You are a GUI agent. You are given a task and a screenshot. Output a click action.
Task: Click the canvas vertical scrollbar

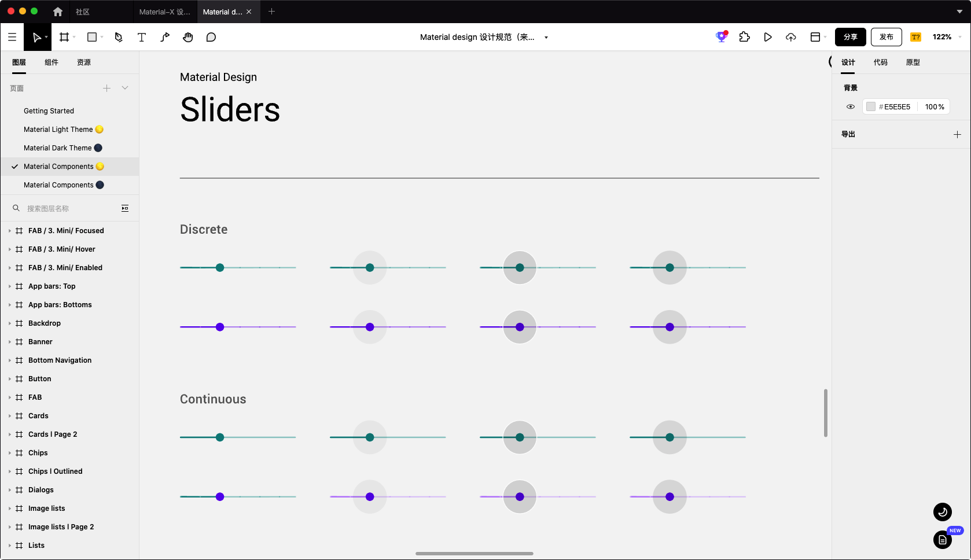coord(826,413)
